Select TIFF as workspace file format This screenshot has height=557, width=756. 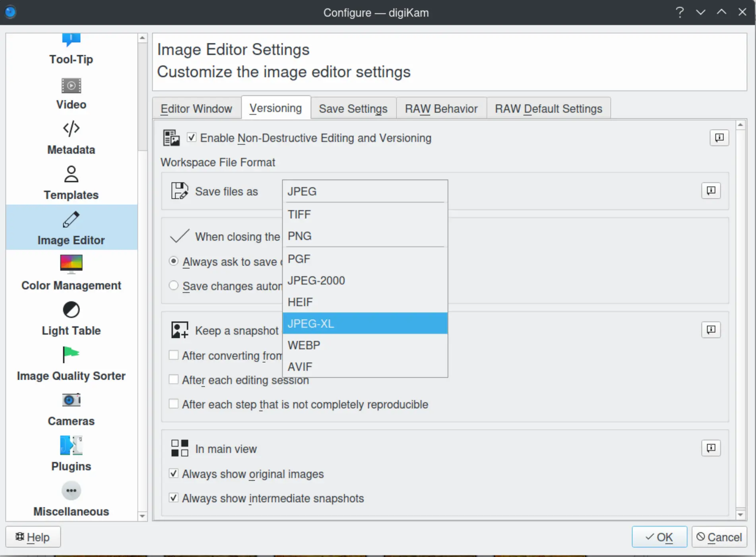(x=299, y=214)
